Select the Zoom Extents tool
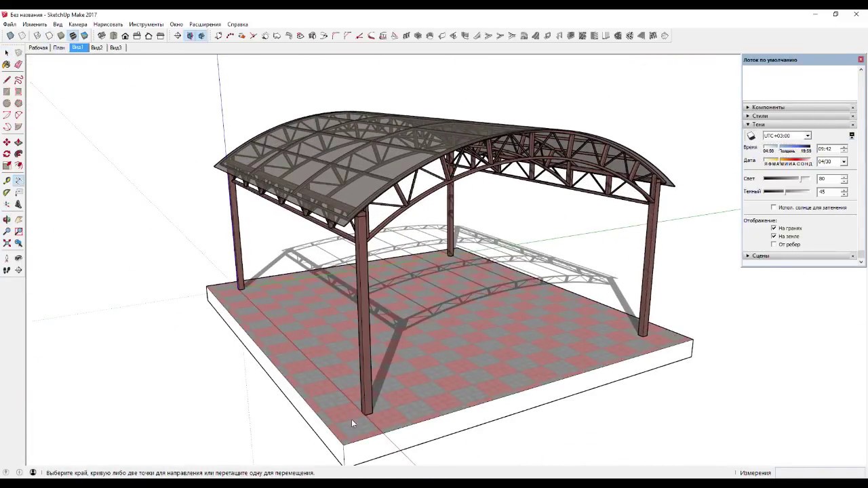Screen dimensions: 868x488 click(x=7, y=243)
